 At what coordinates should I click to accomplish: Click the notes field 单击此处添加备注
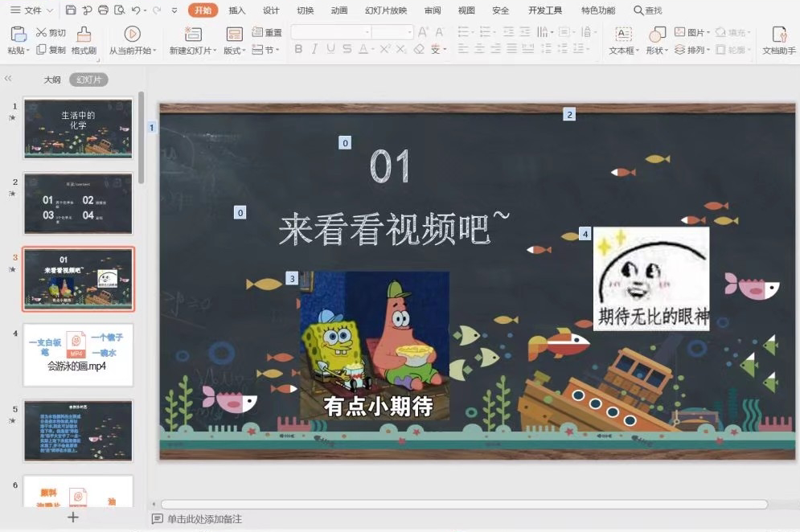click(204, 518)
